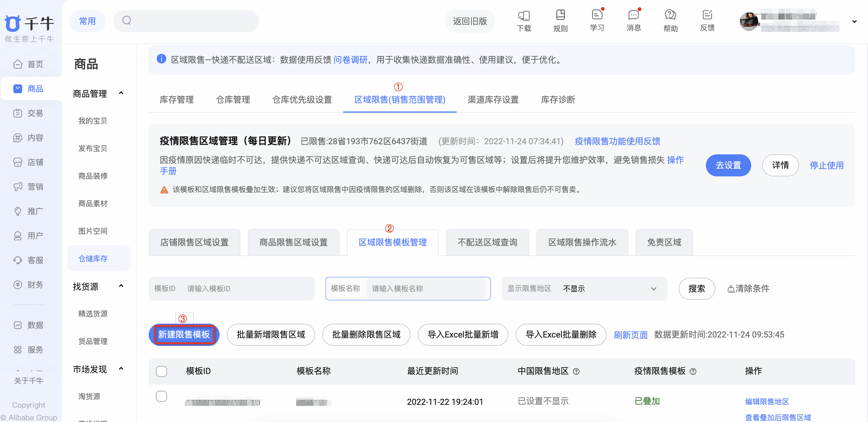Click the 下载 download icon
Screen dimensions: 868x422
click(524, 20)
